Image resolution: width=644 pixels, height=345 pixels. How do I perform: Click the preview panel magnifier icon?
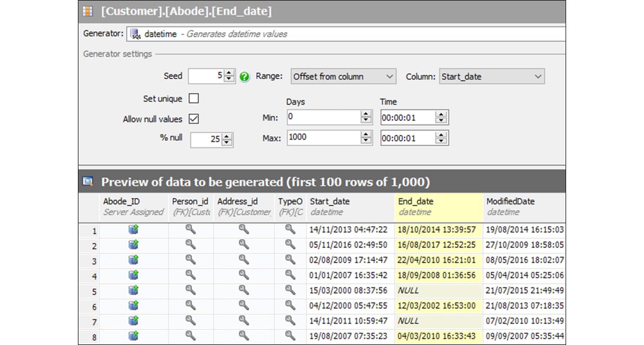coord(88,182)
